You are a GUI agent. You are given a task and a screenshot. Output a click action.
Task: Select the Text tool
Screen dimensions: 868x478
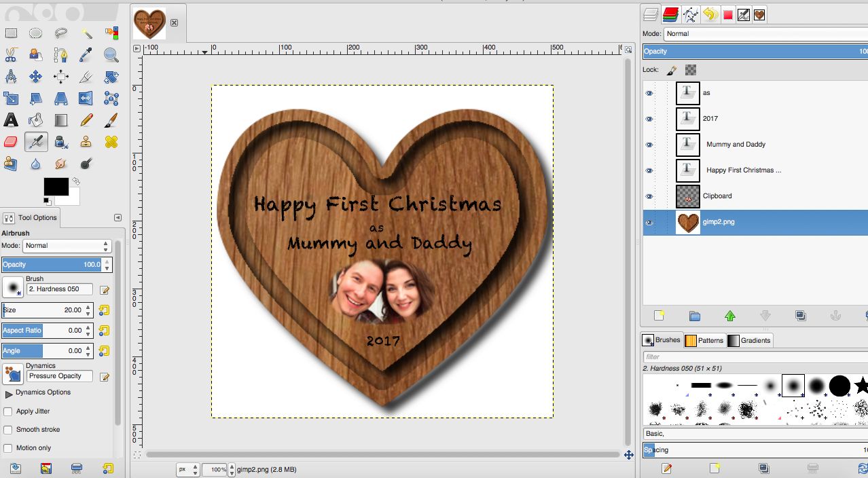11,120
